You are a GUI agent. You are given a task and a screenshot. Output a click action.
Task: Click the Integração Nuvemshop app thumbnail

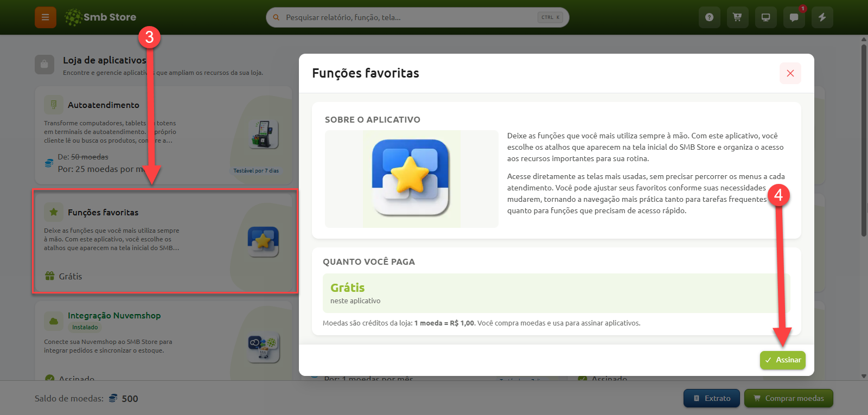[264, 347]
